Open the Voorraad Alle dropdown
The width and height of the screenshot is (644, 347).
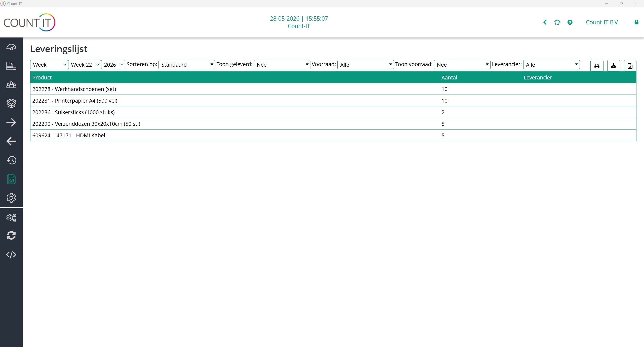coord(366,65)
